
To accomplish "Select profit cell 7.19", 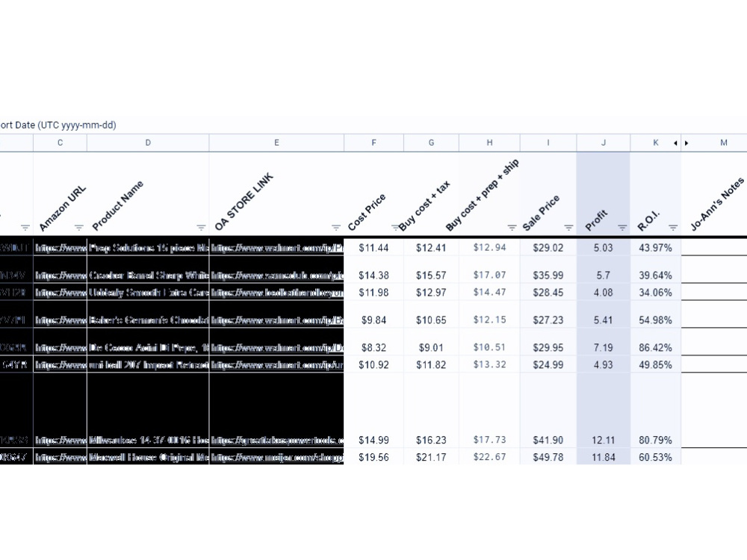I will point(603,342).
